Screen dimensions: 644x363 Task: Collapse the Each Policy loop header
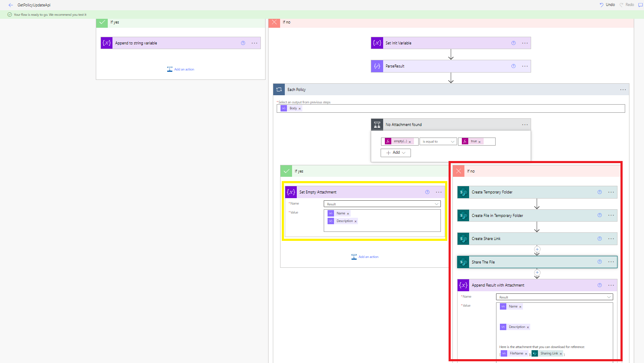click(x=451, y=90)
